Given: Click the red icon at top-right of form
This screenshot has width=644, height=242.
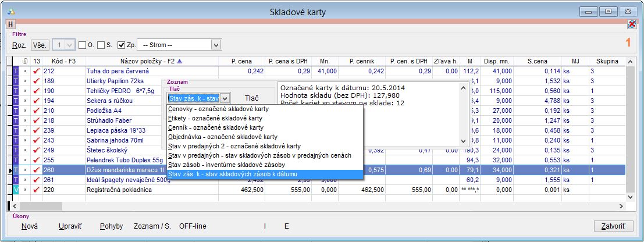Looking at the screenshot, I should [x=632, y=24].
